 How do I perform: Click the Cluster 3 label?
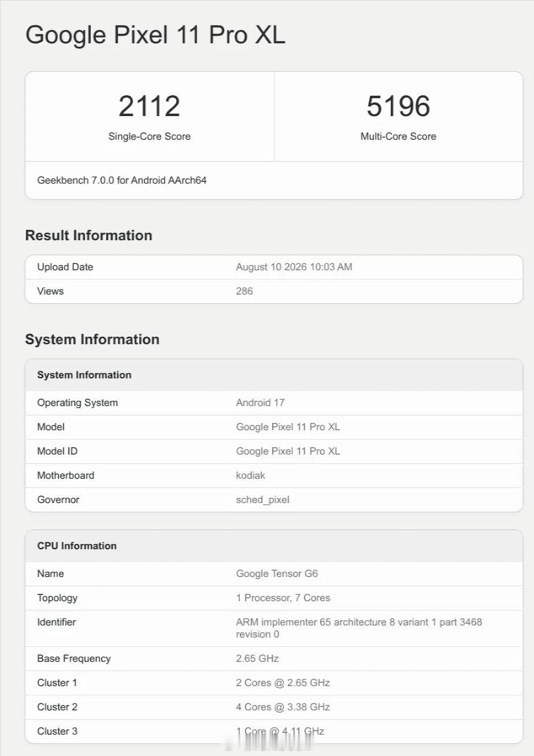(57, 731)
